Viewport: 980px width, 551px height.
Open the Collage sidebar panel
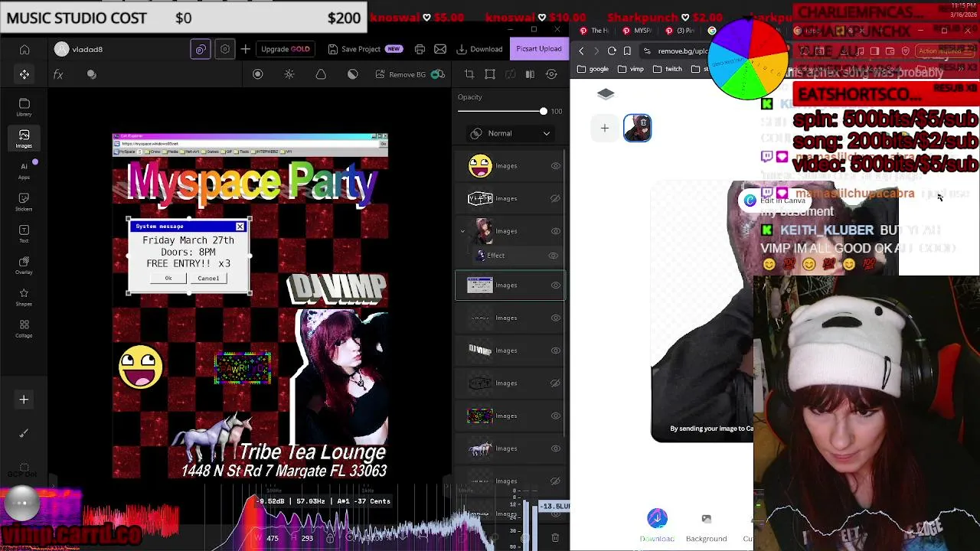pyautogui.click(x=24, y=328)
